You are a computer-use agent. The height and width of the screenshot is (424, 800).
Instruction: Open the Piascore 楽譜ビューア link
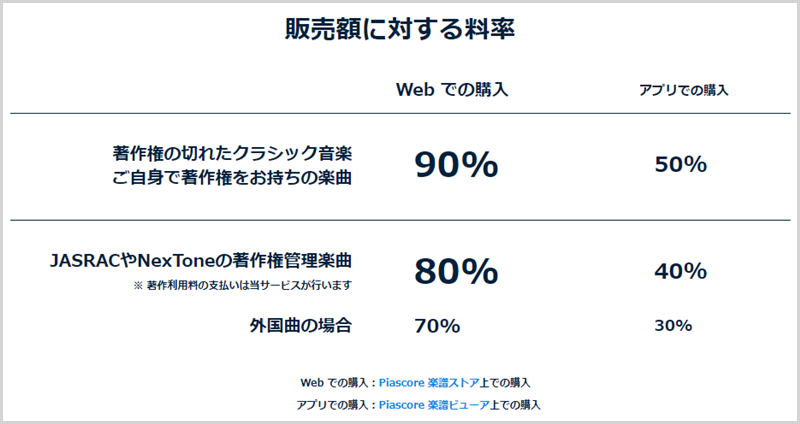click(434, 405)
